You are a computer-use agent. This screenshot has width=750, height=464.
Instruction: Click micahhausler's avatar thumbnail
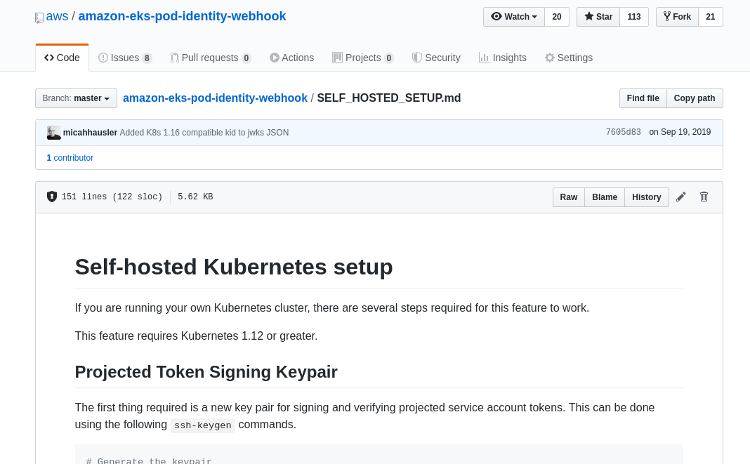click(53, 132)
